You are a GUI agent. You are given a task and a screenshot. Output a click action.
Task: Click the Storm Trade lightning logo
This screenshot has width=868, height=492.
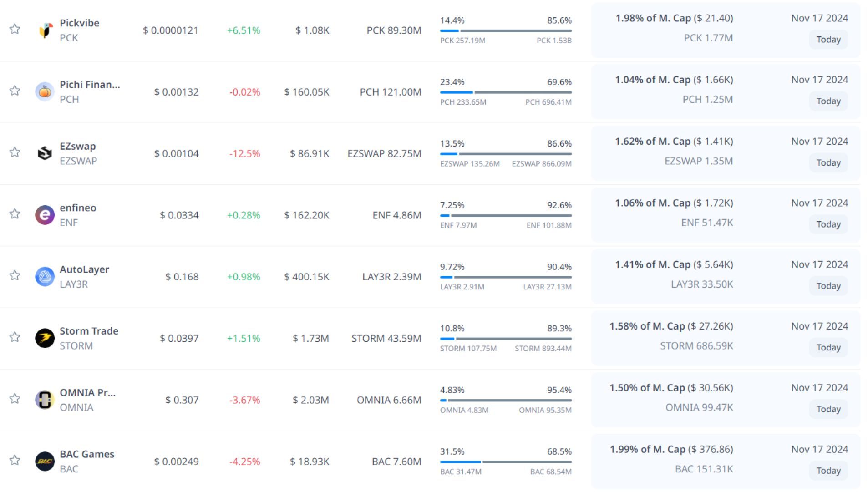click(45, 338)
